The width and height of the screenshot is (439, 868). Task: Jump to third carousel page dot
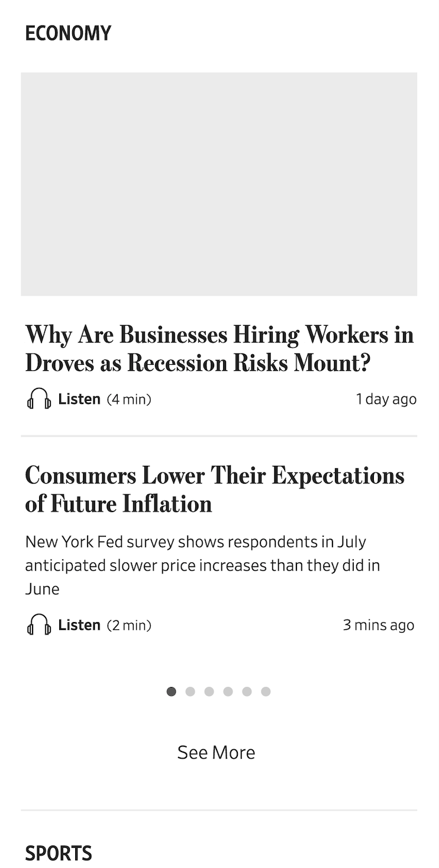(209, 691)
